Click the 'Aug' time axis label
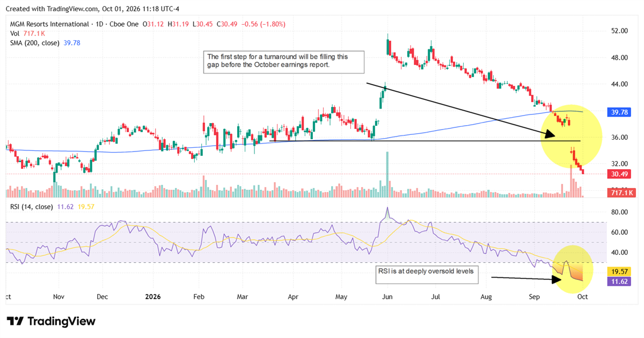 click(486, 296)
